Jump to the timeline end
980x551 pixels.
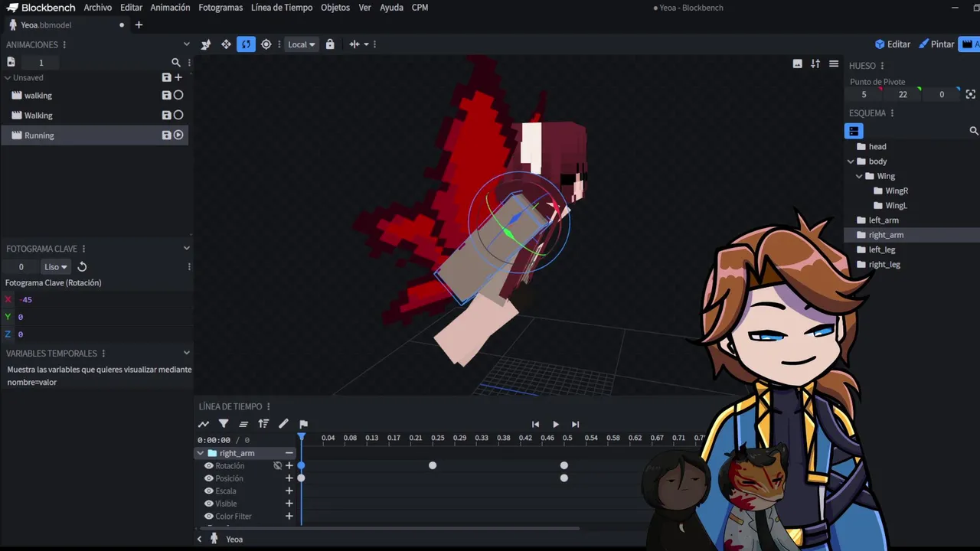[575, 424]
